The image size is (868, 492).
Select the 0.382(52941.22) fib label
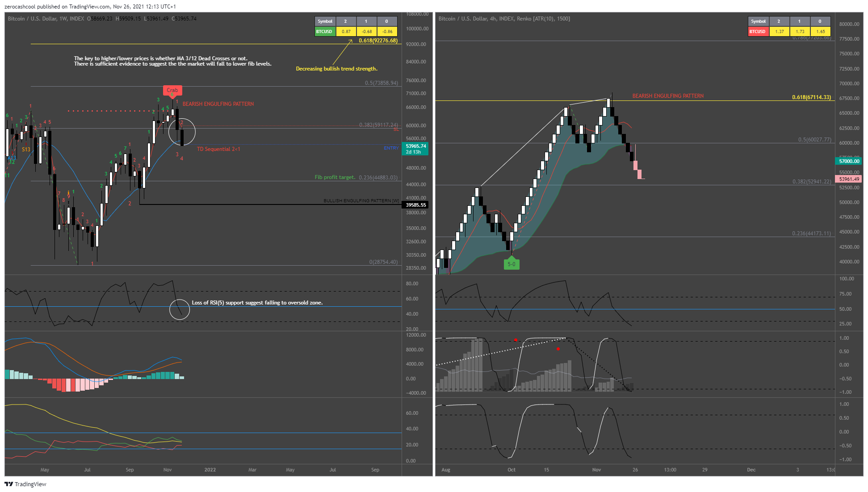[x=812, y=182]
